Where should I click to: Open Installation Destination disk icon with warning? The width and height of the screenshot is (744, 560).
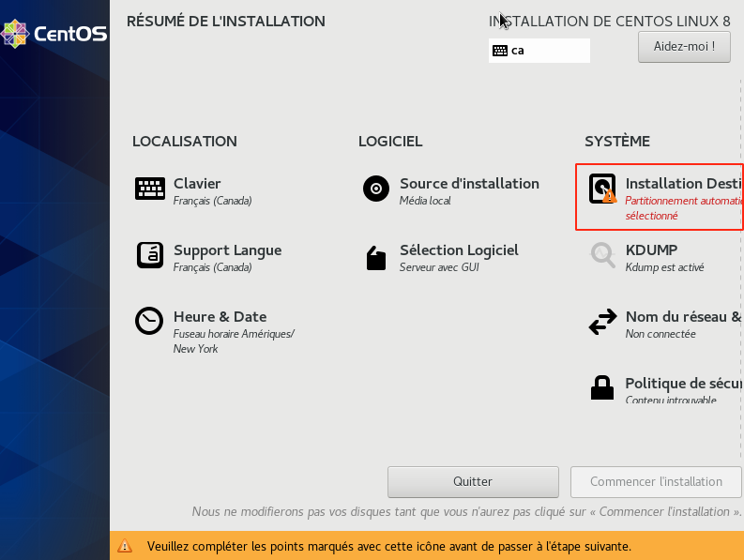(x=602, y=189)
